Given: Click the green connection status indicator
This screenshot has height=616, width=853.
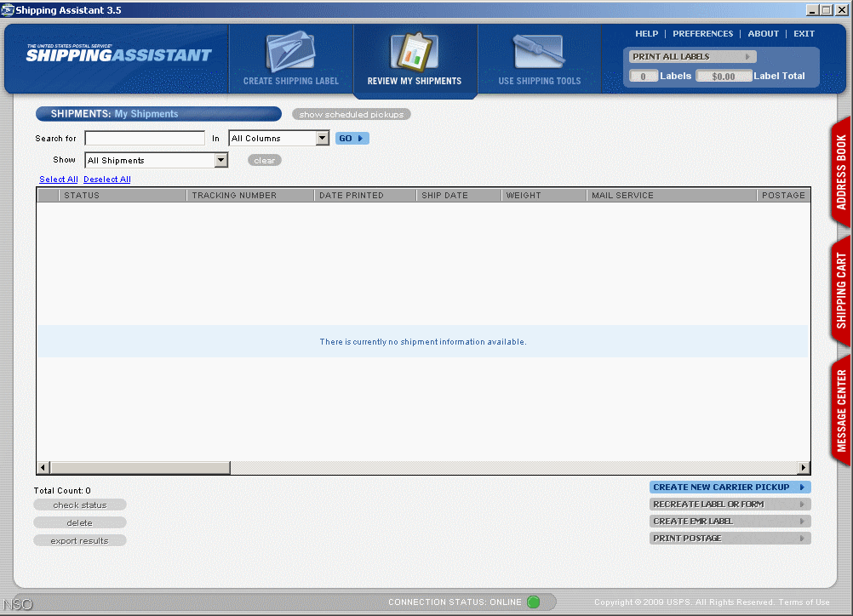Looking at the screenshot, I should pyautogui.click(x=534, y=602).
